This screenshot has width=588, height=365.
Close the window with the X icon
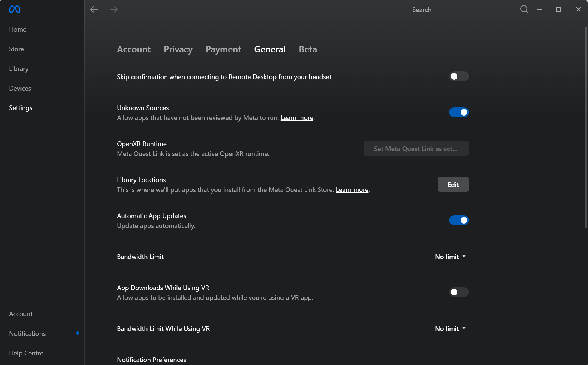[578, 10]
